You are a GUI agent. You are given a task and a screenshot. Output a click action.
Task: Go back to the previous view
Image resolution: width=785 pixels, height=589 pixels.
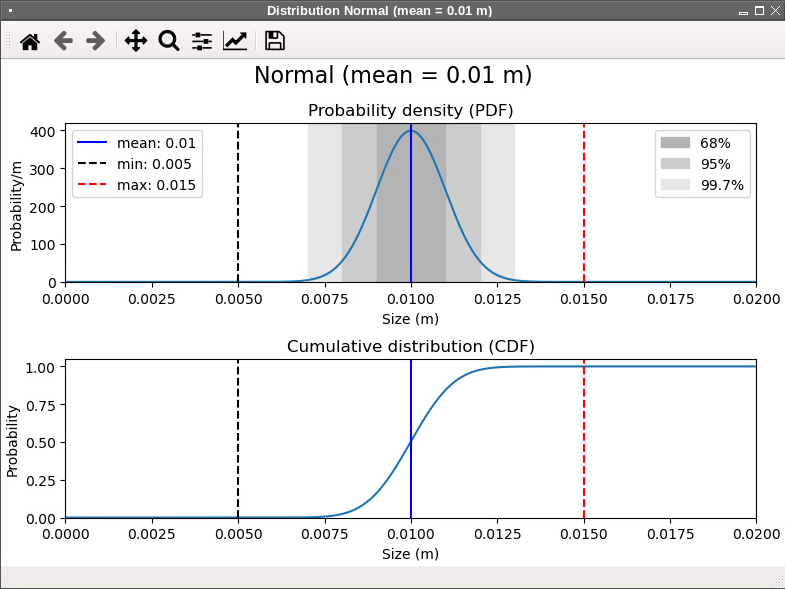coord(63,41)
